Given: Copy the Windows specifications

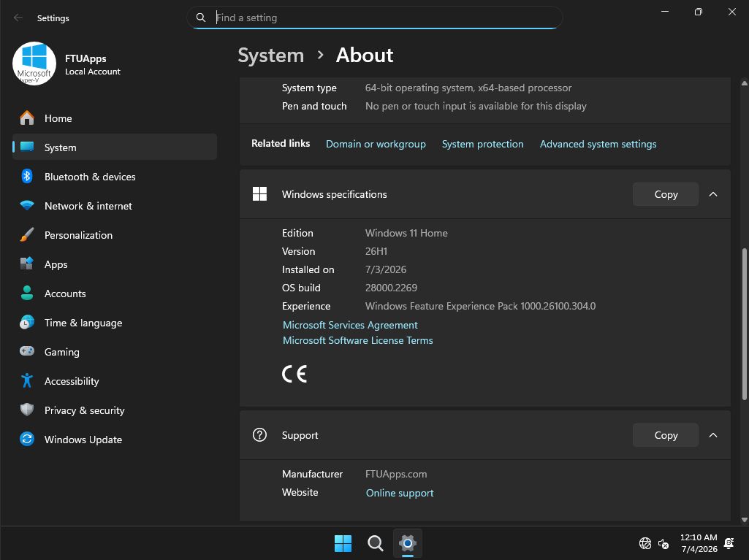Looking at the screenshot, I should point(666,194).
